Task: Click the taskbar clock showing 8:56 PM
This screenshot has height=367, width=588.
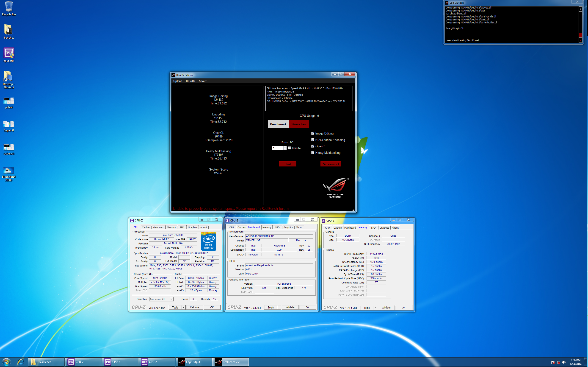Action: pos(575,362)
